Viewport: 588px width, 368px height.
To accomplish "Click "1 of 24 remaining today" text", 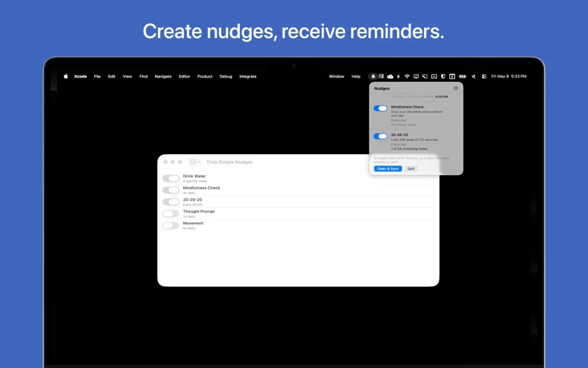I will pos(409,149).
